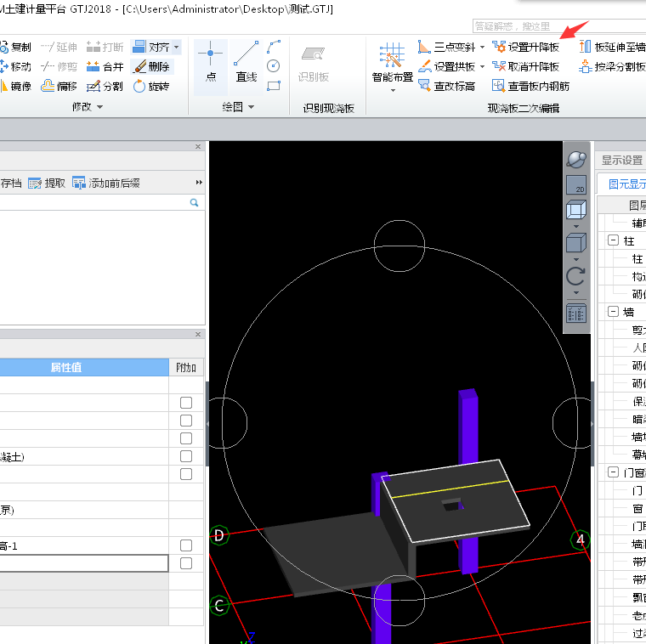Expand the toolbar overflow chevron
This screenshot has width=646, height=644.
pyautogui.click(x=199, y=183)
